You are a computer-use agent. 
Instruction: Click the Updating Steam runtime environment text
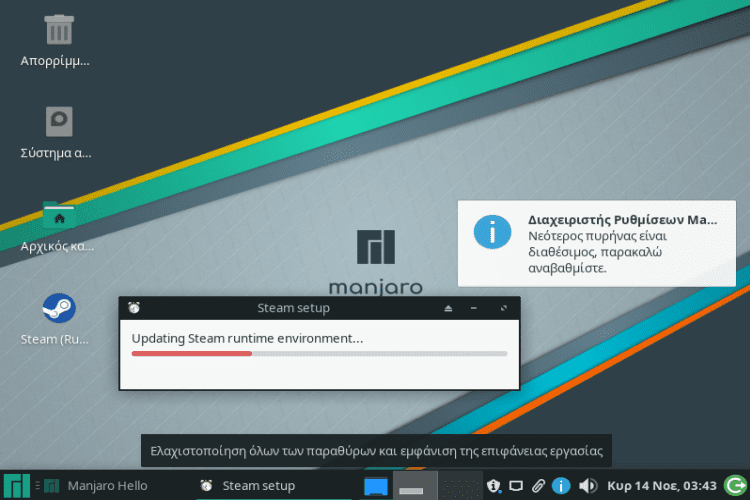click(247, 338)
